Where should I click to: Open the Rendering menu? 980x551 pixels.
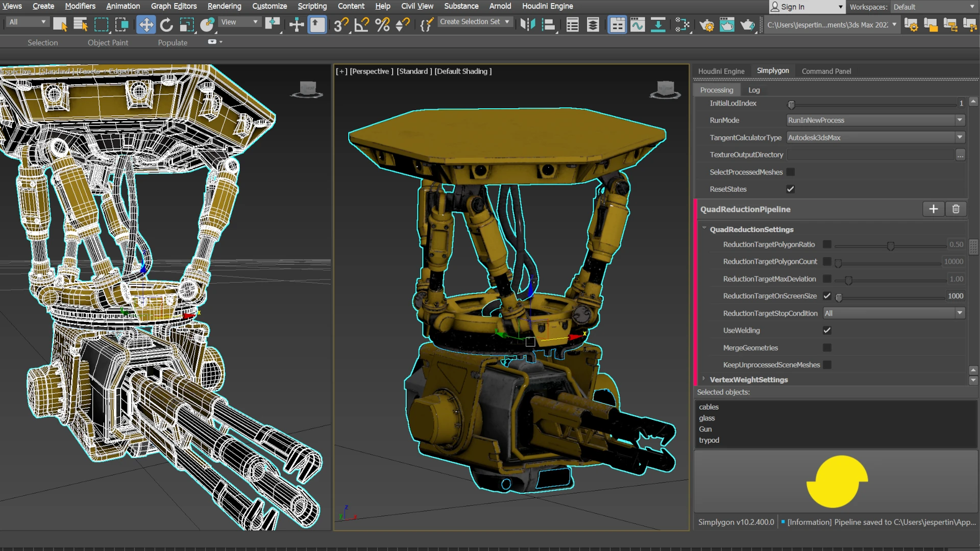pos(224,6)
